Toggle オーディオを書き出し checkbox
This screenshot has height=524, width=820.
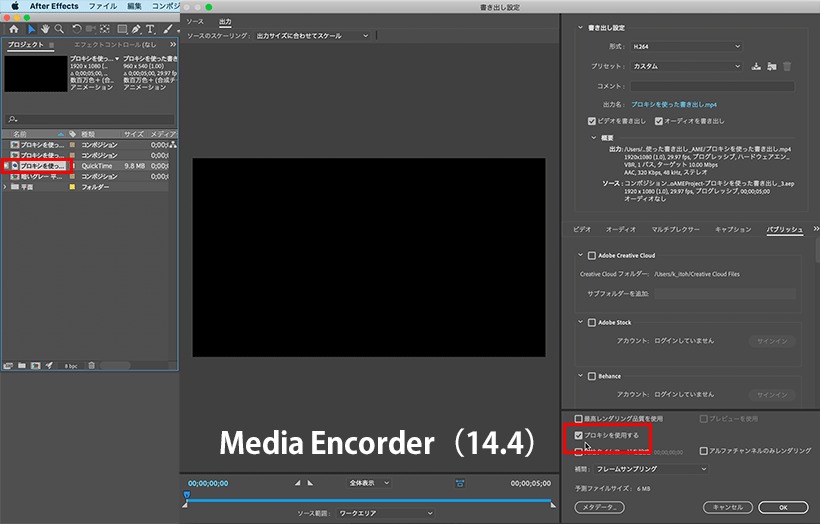659,121
